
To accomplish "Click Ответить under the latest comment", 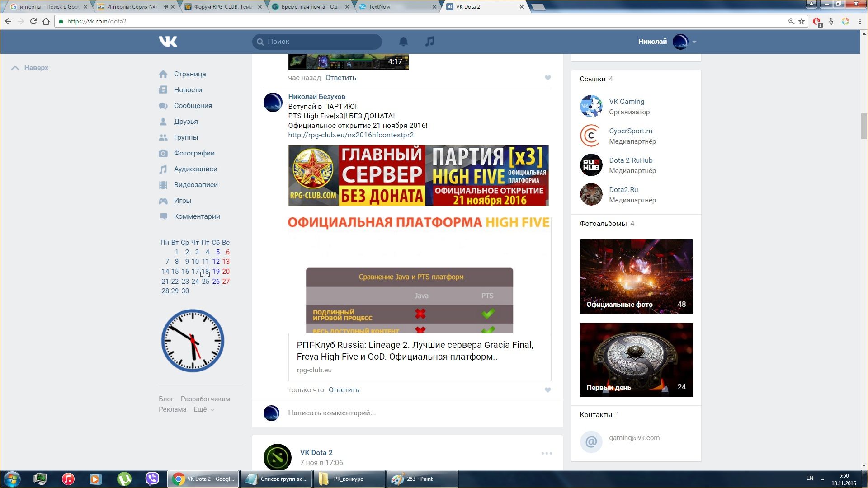I will (x=344, y=390).
